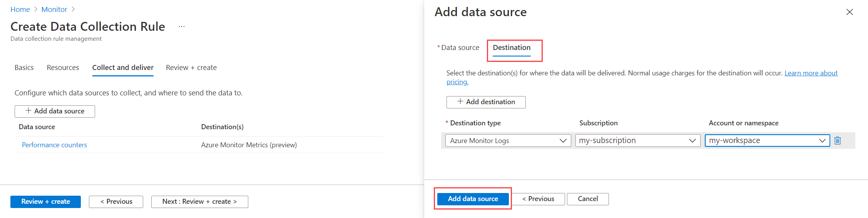Open the Destination type dropdown
This screenshot has height=218, width=868.
[508, 141]
